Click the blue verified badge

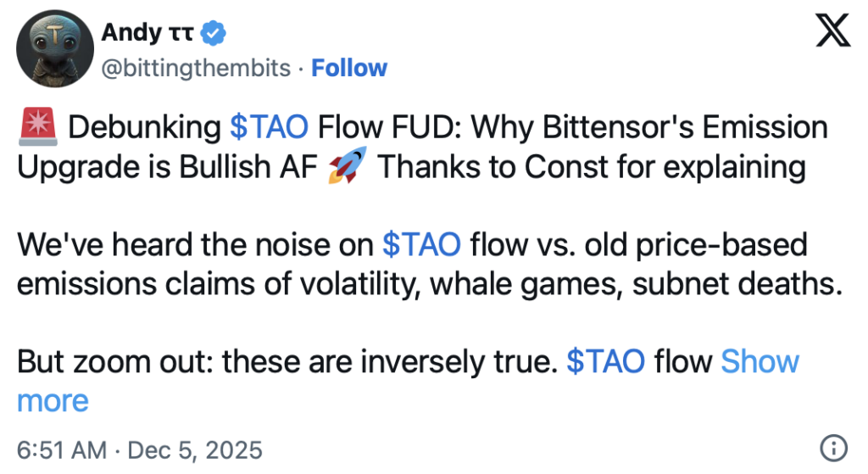(x=216, y=33)
